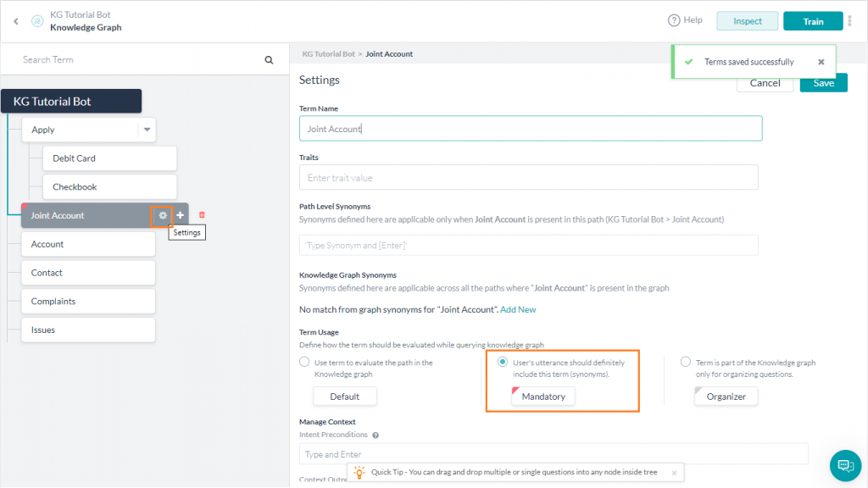The image size is (868, 488).
Task: Click the search magnifier icon
Action: [269, 59]
